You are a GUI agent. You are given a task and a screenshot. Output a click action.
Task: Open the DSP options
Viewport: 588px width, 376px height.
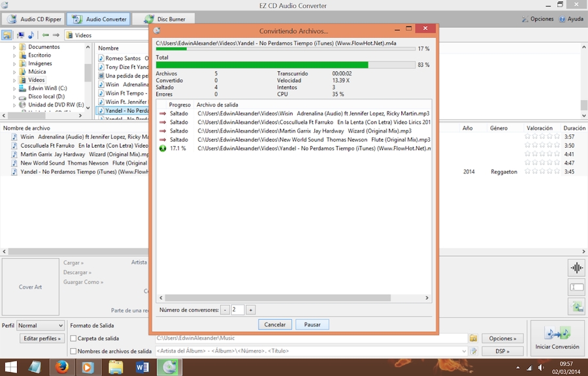[503, 351]
